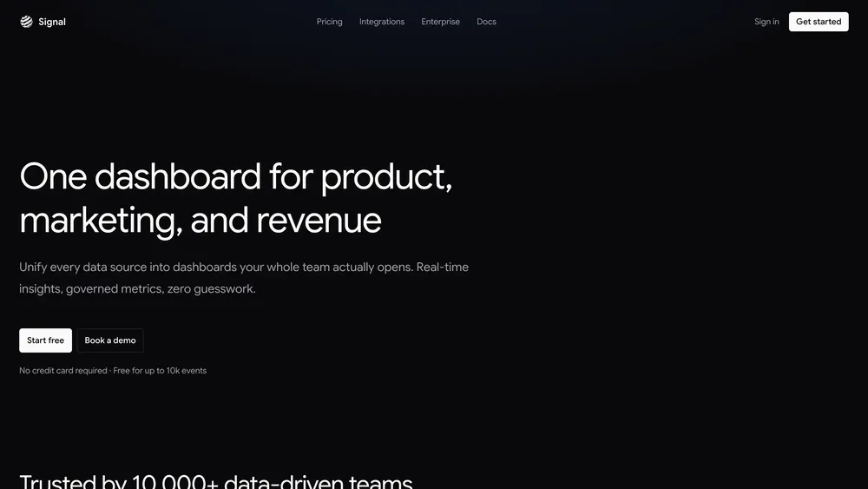This screenshot has width=868, height=489.
Task: Click the 'No credit card required' note
Action: point(62,371)
